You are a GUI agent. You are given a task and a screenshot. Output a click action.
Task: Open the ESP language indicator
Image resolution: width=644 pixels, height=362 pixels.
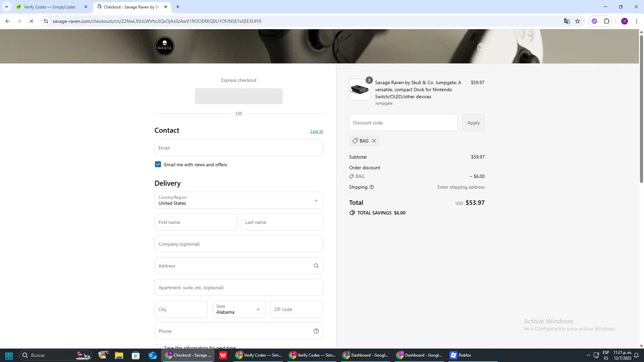[606, 355]
